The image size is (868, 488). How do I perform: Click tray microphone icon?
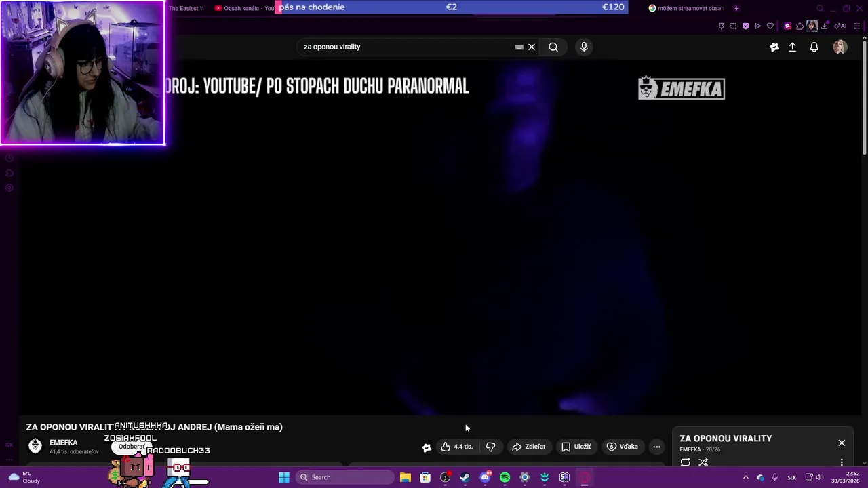click(x=774, y=477)
